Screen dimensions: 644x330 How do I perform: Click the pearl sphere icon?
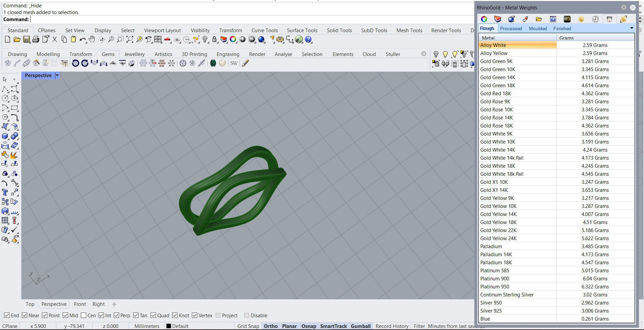pyautogui.click(x=222, y=63)
